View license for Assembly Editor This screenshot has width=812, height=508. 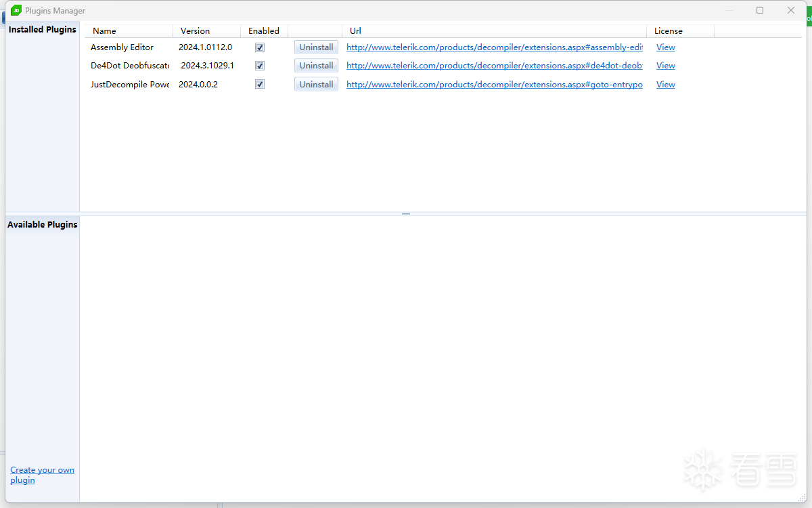[x=666, y=47]
